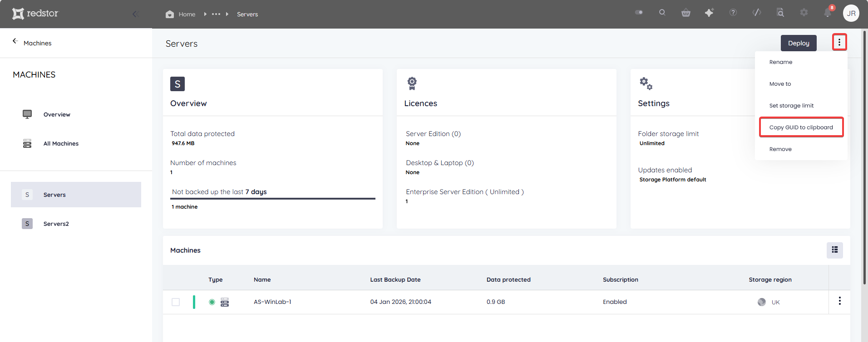Viewport: 868px width, 342px height.
Task: Choose Rename from the dropdown menu
Action: point(801,62)
